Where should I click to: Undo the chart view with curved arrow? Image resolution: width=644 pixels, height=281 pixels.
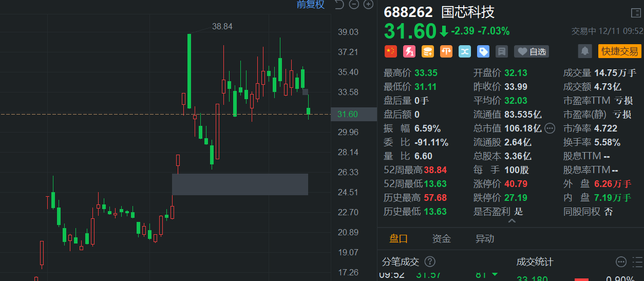pos(339,5)
